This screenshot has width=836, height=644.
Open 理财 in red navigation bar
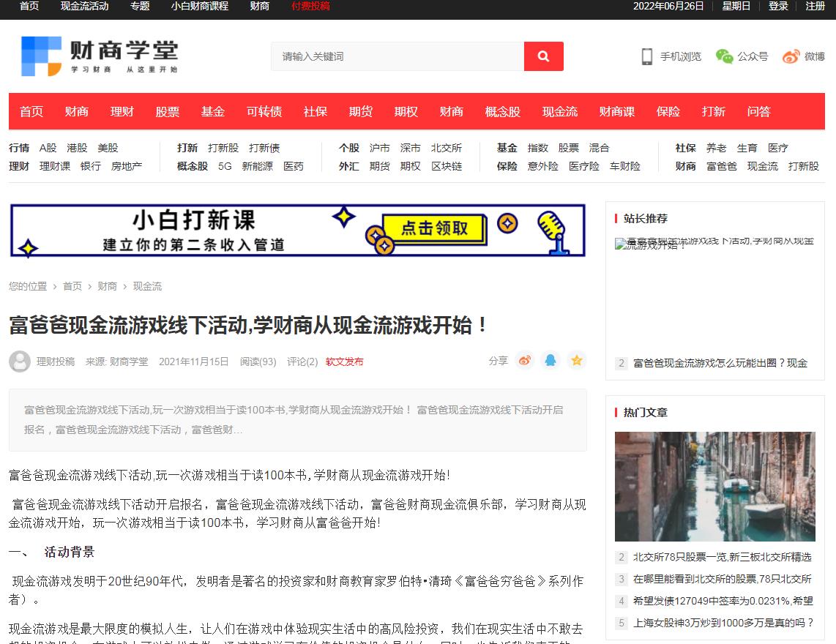(x=122, y=111)
